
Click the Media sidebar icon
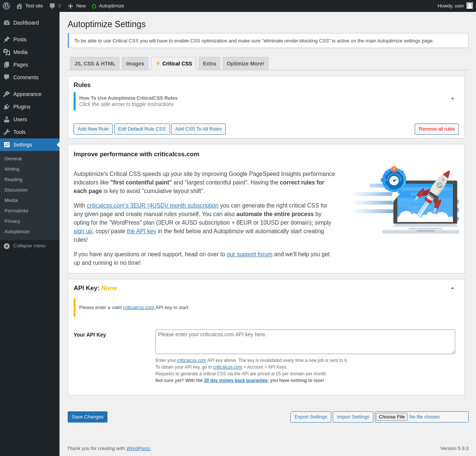[x=7, y=52]
